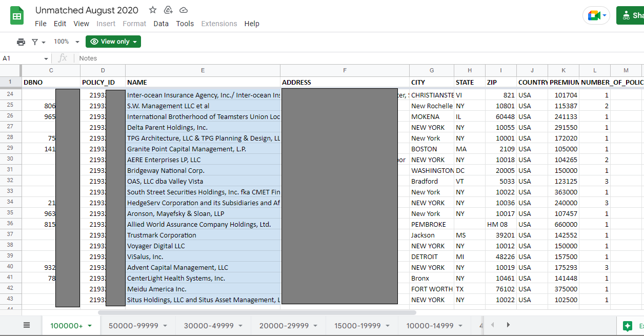Open the Data menu

161,24
